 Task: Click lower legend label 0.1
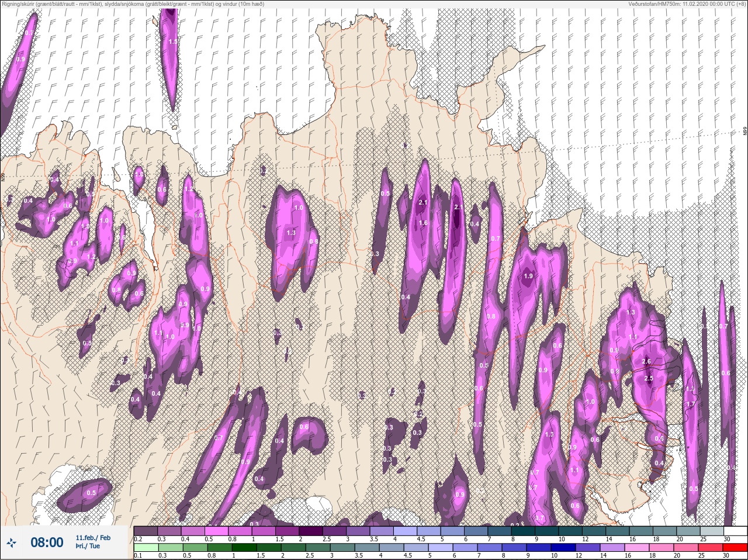(137, 556)
